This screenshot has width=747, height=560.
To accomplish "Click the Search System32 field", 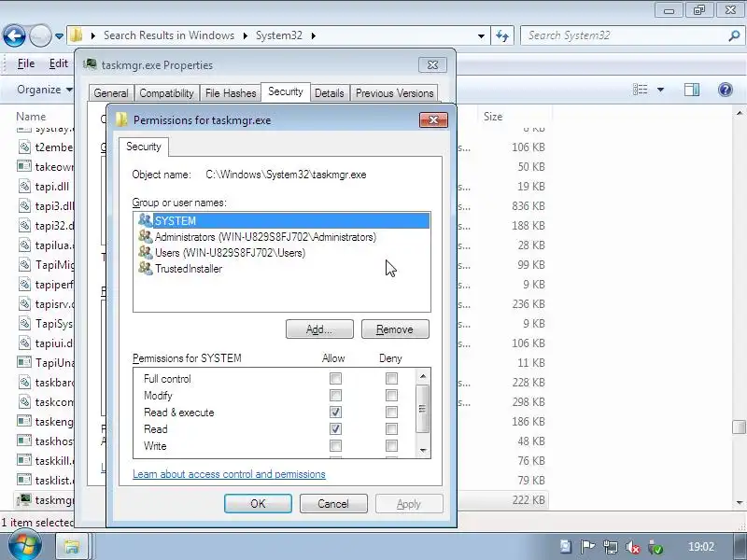I will point(624,35).
